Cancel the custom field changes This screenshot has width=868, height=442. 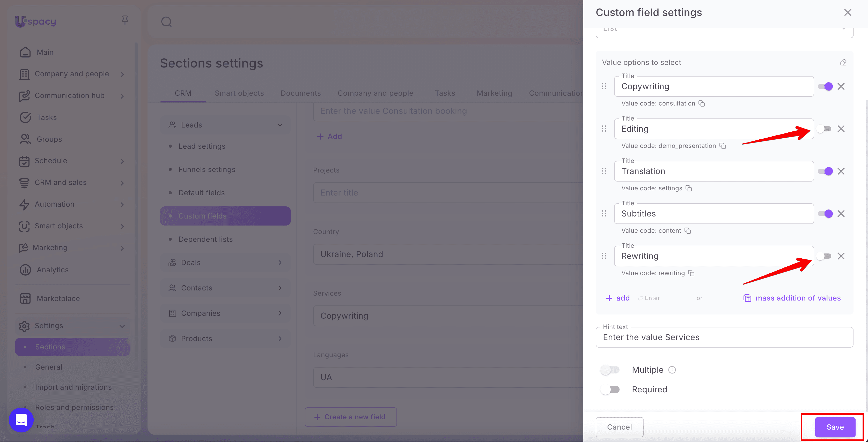click(619, 427)
